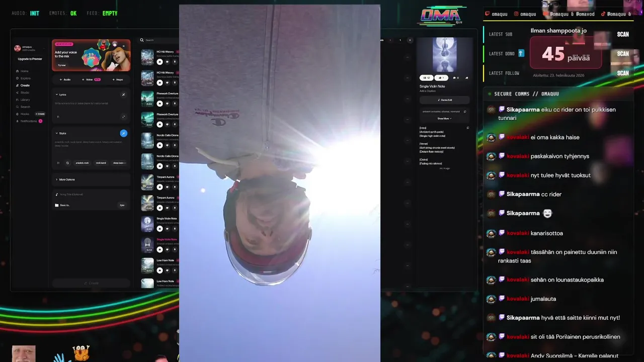Select page number 1
The width and height of the screenshot is (644, 362).
pos(400,40)
